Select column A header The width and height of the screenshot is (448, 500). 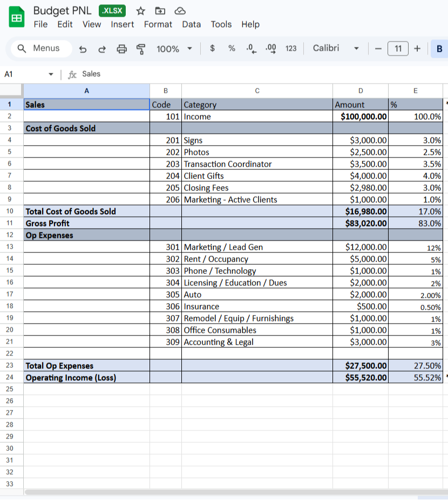point(86,91)
